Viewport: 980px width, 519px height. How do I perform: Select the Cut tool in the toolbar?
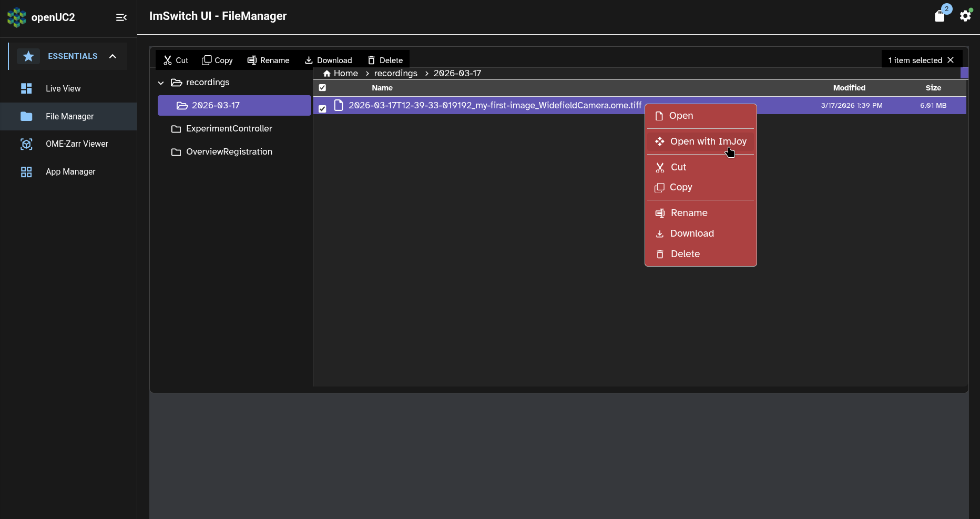(x=175, y=60)
